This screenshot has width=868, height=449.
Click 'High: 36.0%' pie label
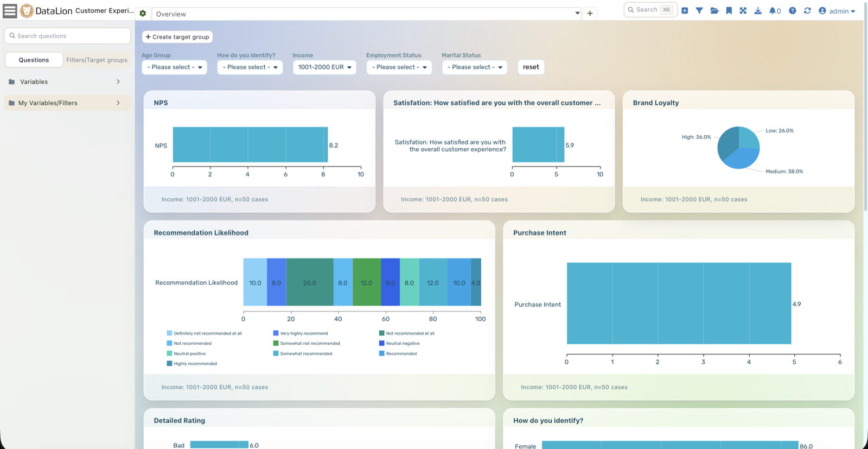click(696, 137)
